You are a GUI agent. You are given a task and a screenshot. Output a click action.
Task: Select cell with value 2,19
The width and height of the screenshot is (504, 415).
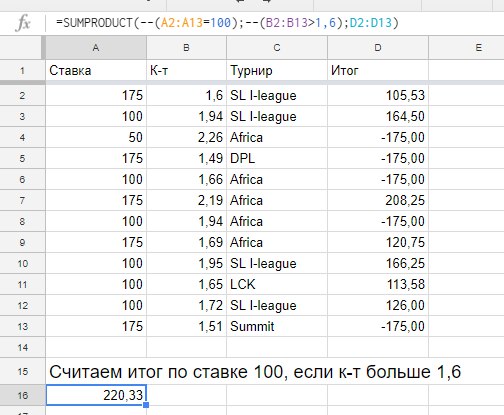(x=186, y=201)
